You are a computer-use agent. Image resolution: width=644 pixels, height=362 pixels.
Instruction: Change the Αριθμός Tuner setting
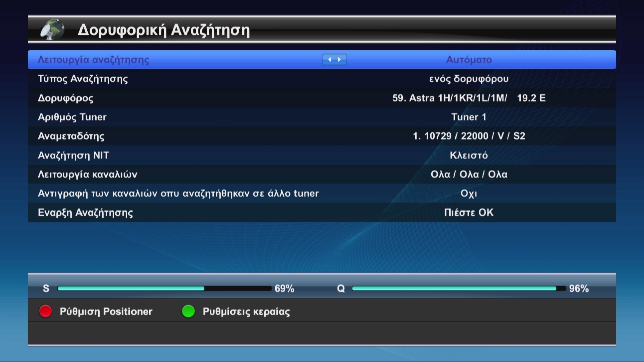(322, 117)
